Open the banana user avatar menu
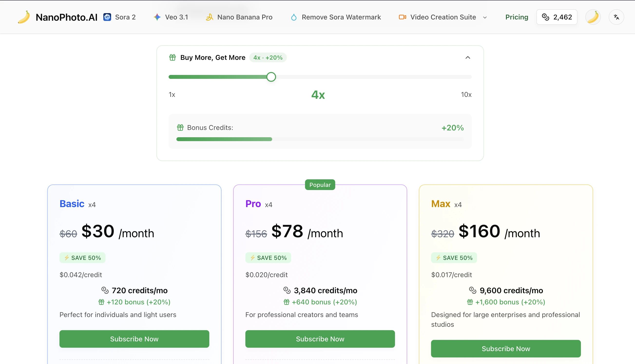This screenshot has height=364, width=635. coord(593,17)
